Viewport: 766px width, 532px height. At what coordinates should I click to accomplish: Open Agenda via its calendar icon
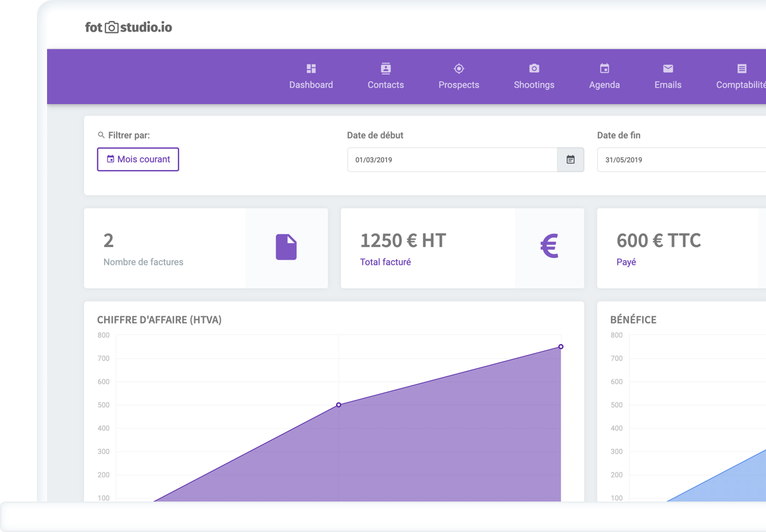click(605, 69)
